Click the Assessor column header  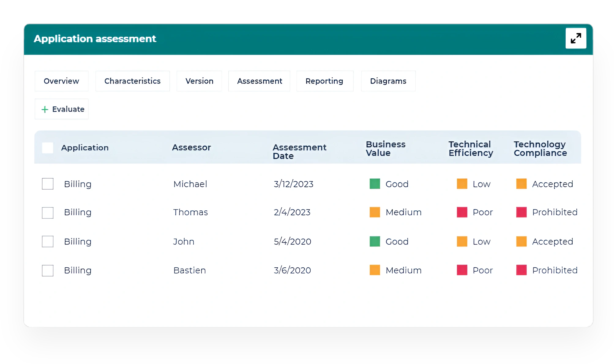pyautogui.click(x=191, y=147)
